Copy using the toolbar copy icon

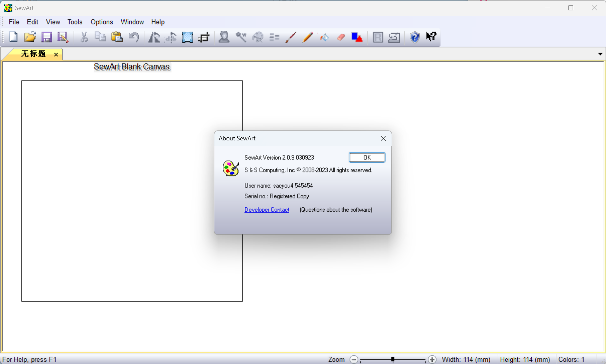tap(100, 37)
